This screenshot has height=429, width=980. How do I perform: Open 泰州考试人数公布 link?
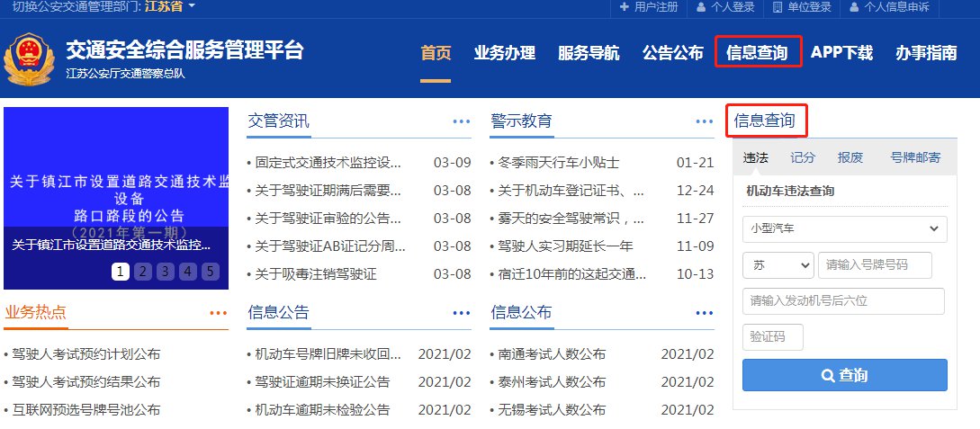tap(552, 381)
